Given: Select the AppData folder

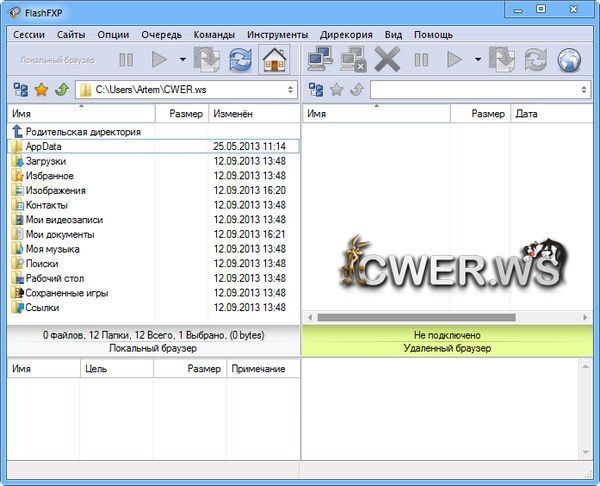Looking at the screenshot, I should (43, 146).
